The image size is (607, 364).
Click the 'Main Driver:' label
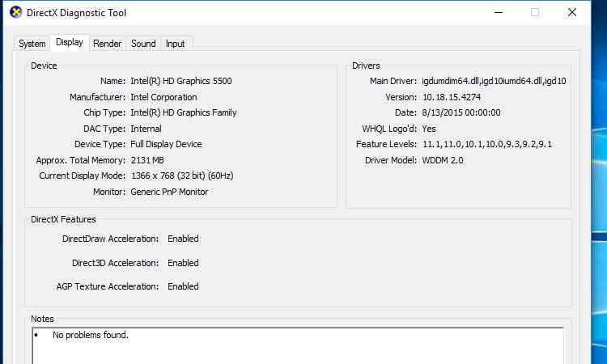393,81
